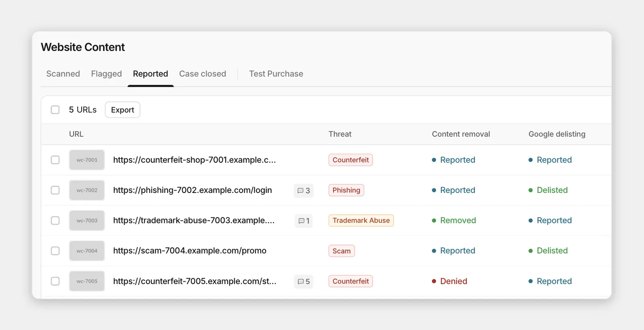644x330 pixels.
Task: Select the checkbox for row wc-7003
Action: (x=55, y=220)
